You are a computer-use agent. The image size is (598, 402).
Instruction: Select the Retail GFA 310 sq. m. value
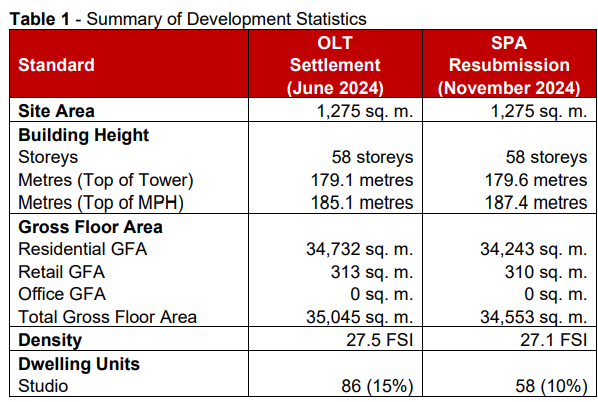pyautogui.click(x=546, y=272)
